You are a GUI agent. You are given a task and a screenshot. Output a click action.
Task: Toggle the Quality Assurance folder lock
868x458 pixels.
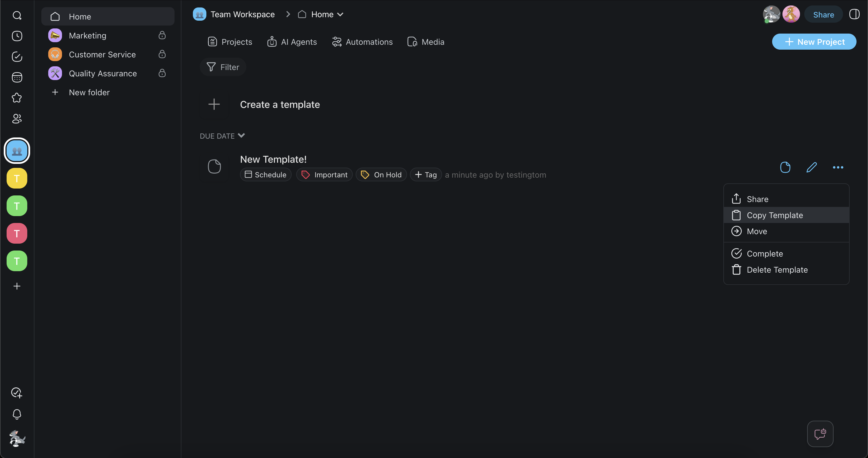162,73
